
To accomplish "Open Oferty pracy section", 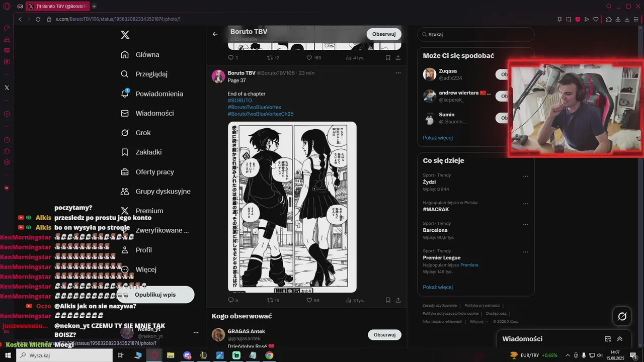I will (x=147, y=171).
